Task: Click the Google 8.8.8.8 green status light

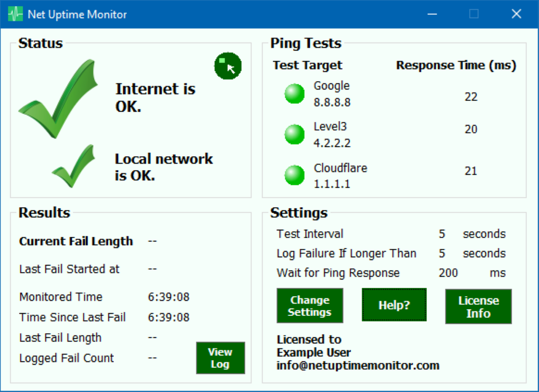Action: pyautogui.click(x=294, y=94)
